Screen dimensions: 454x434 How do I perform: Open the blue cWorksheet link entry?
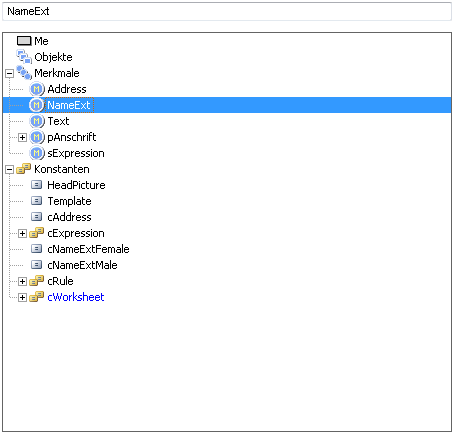click(76, 297)
